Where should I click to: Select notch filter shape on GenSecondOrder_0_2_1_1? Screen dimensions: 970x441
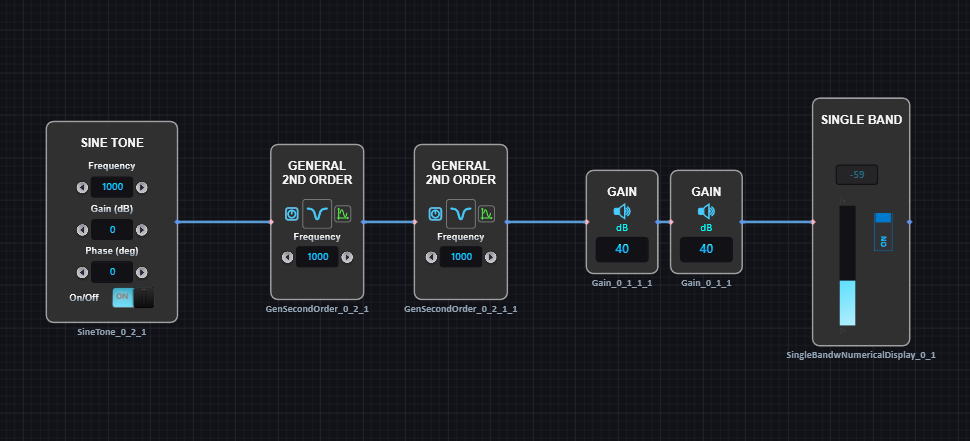point(461,214)
